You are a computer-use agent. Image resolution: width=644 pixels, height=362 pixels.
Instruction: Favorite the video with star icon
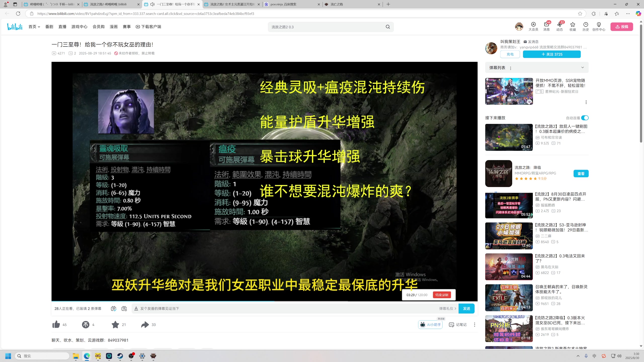(x=115, y=325)
